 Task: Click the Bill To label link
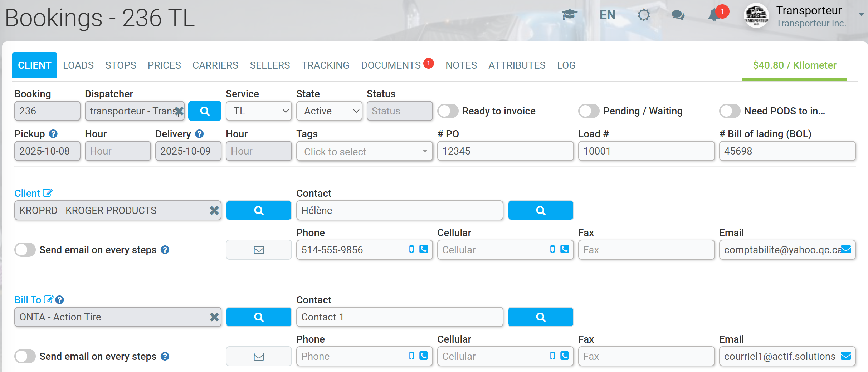pyautogui.click(x=28, y=300)
